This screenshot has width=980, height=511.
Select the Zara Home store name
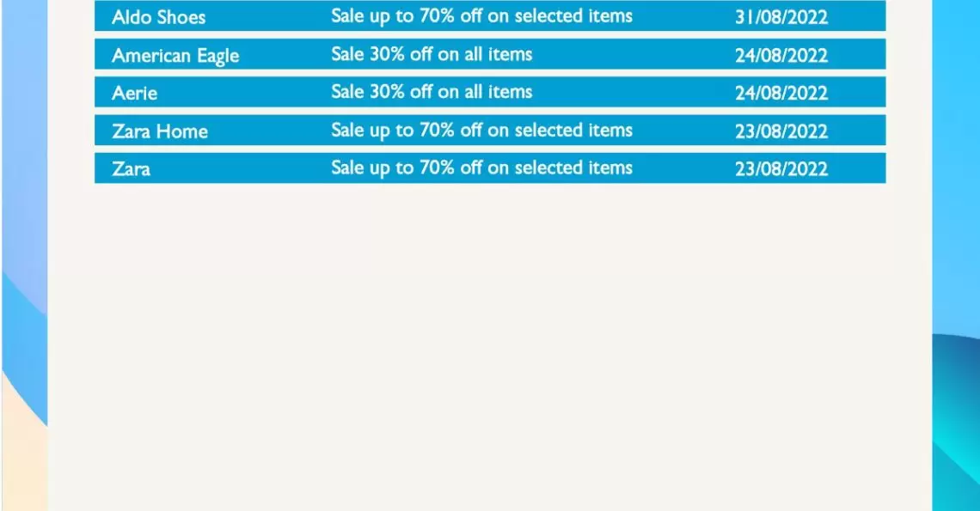point(160,131)
